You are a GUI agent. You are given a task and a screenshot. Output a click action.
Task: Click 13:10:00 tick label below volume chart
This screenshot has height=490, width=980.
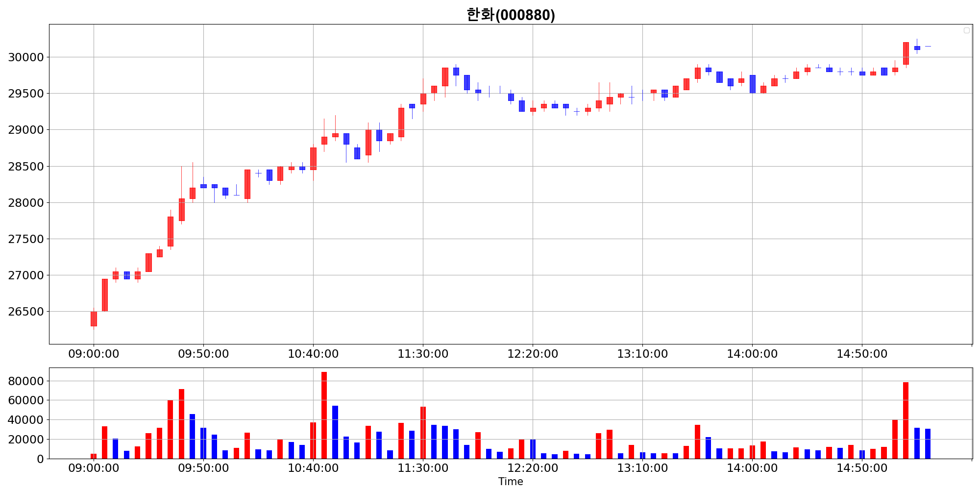642,468
